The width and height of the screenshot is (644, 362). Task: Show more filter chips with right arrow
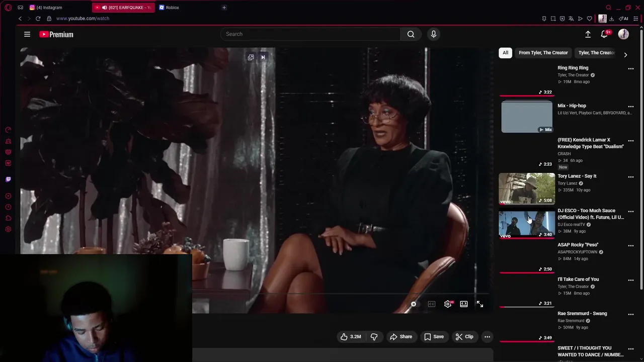[x=625, y=55]
